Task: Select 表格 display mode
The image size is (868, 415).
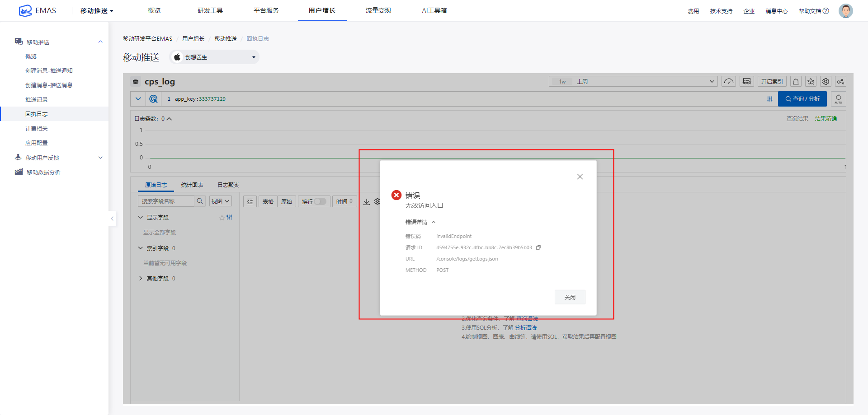Action: click(x=268, y=201)
